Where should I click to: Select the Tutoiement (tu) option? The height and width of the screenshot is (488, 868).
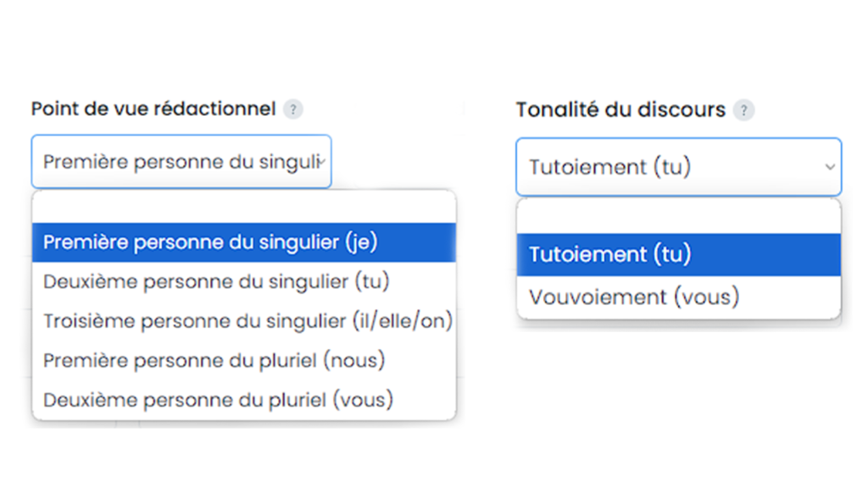coord(679,254)
